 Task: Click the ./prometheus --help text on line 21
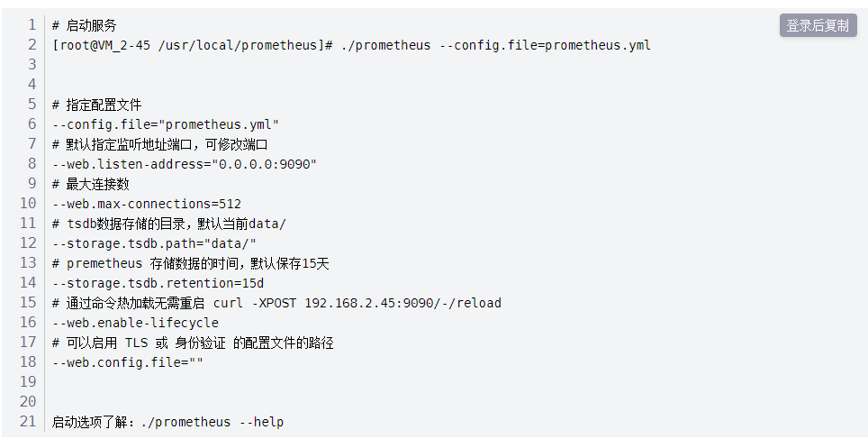212,422
